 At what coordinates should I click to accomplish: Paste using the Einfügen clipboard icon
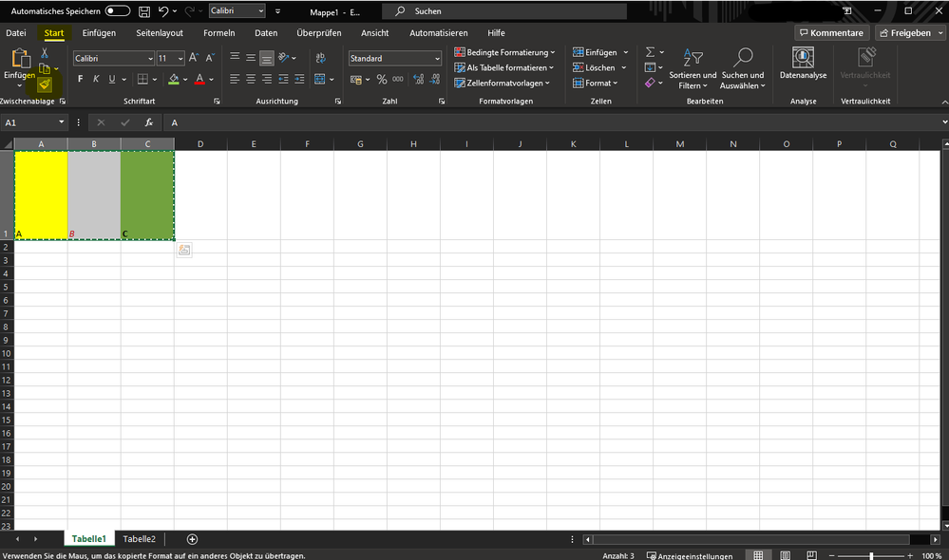(20, 59)
